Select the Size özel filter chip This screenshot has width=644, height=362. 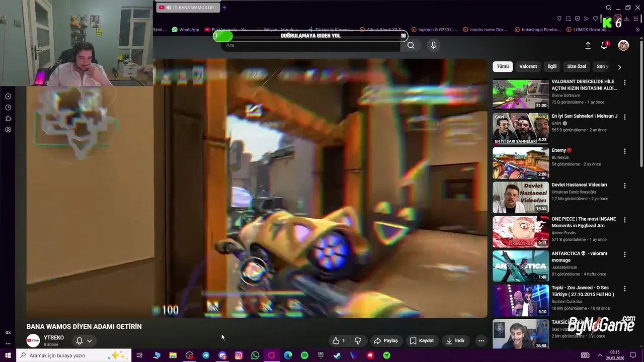click(577, 66)
